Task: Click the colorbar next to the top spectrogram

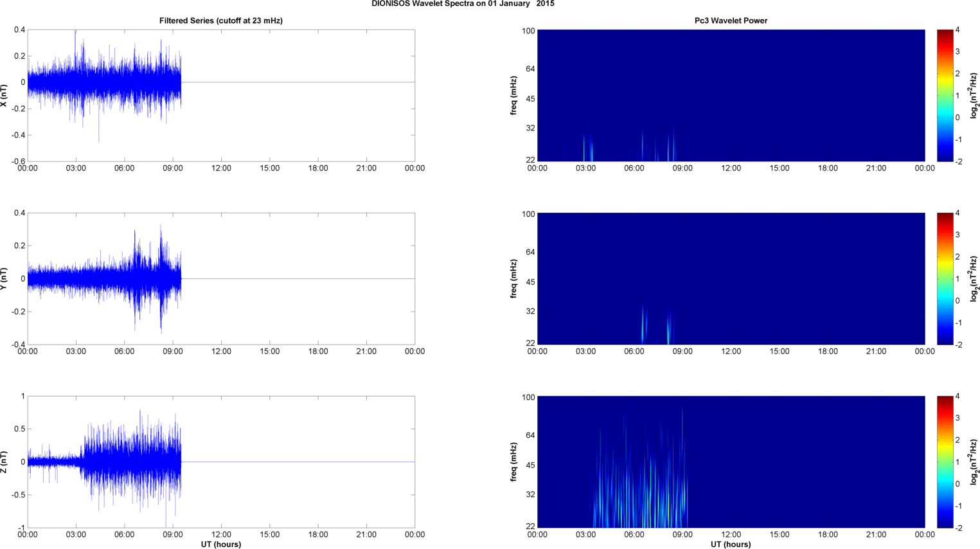Action: coord(945,96)
